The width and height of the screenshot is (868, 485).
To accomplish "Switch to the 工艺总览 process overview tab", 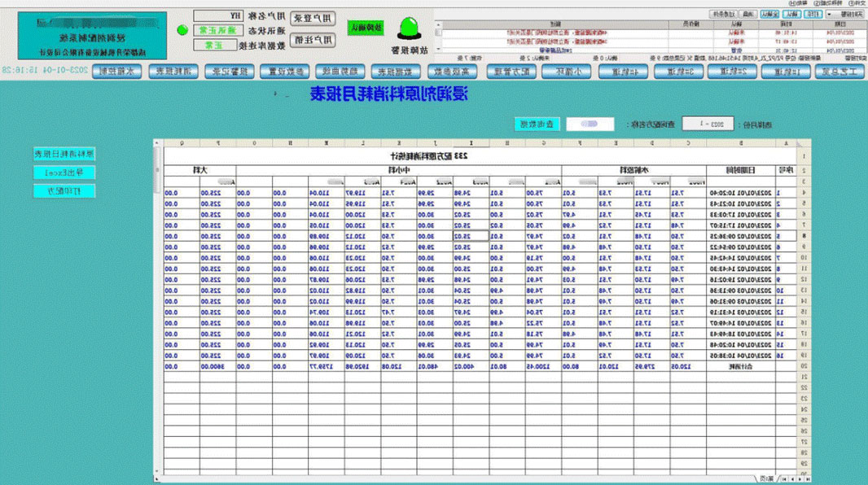I will tap(839, 72).
